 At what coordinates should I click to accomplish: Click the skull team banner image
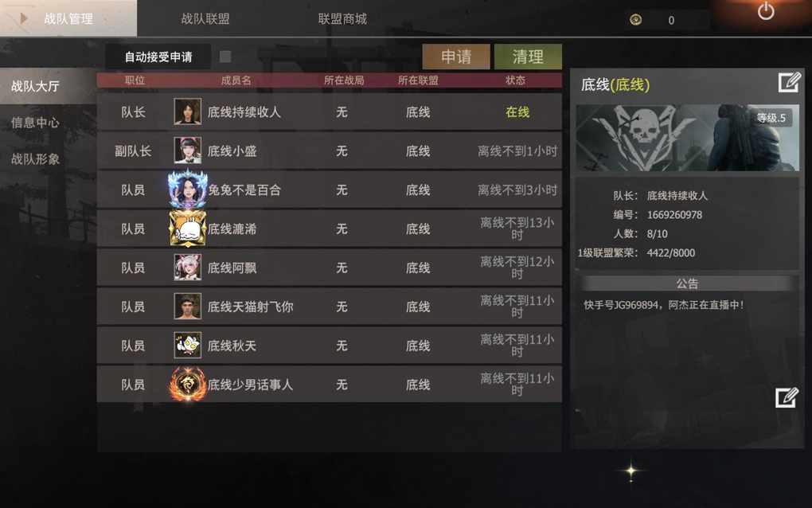(687, 138)
